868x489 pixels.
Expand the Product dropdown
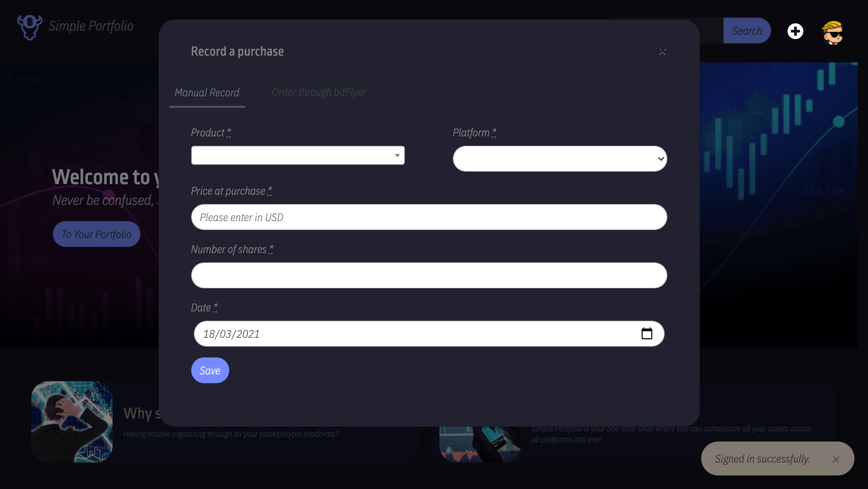pos(298,155)
